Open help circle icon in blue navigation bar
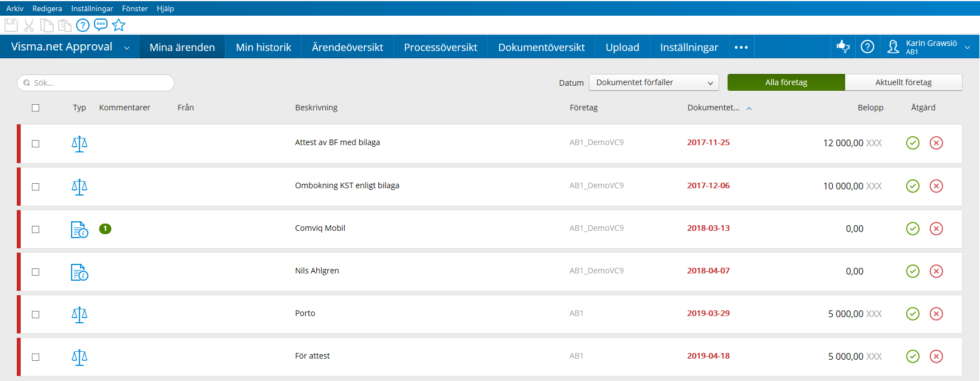Image resolution: width=980 pixels, height=381 pixels. click(868, 47)
